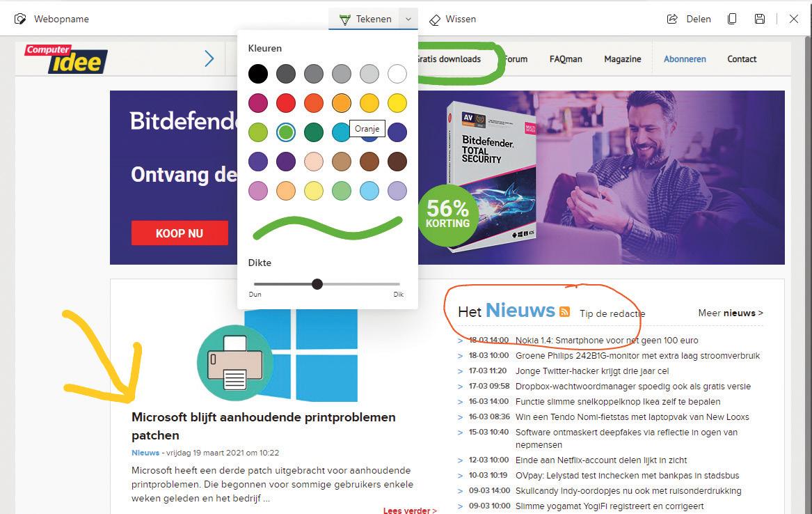
Task: Expand the blue chevron next to logo
Action: click(209, 59)
